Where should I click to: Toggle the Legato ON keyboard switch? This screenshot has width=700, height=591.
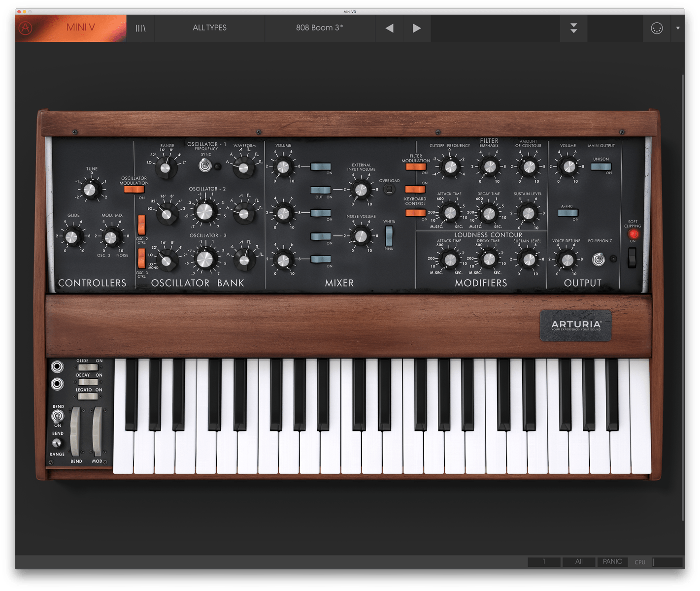[x=88, y=396]
